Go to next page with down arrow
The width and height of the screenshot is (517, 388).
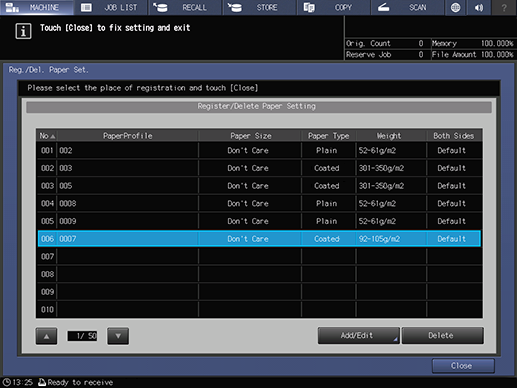(118, 336)
